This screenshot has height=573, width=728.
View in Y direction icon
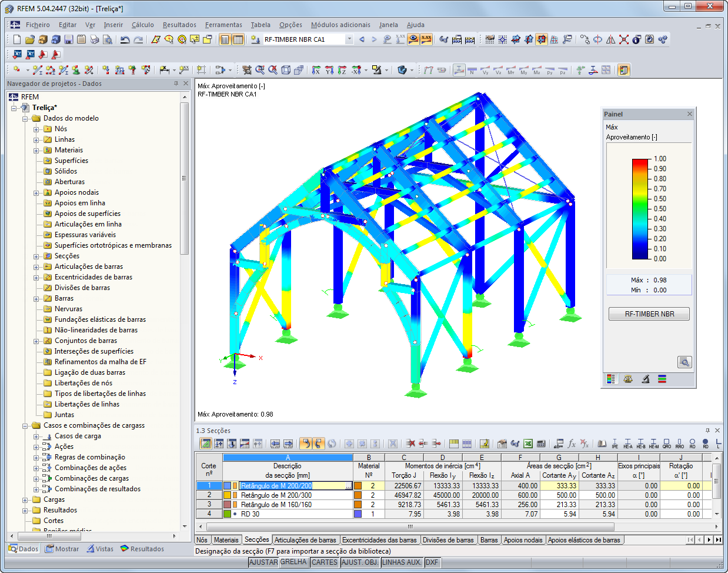(x=329, y=70)
